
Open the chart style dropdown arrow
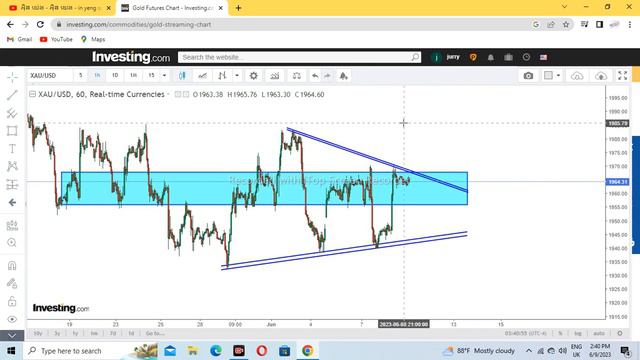click(x=237, y=76)
